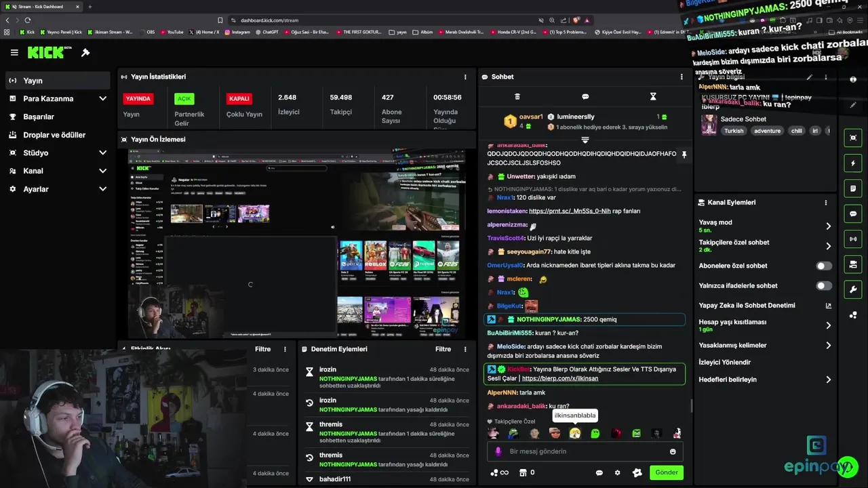
Task: Open Başarılar in the sidebar
Action: coord(57,117)
